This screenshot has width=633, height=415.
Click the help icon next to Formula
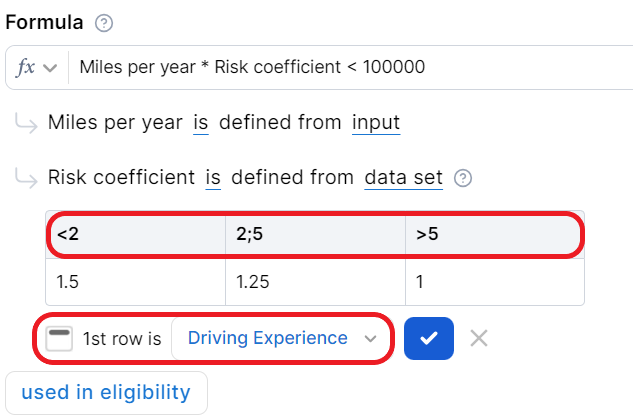pos(104,23)
